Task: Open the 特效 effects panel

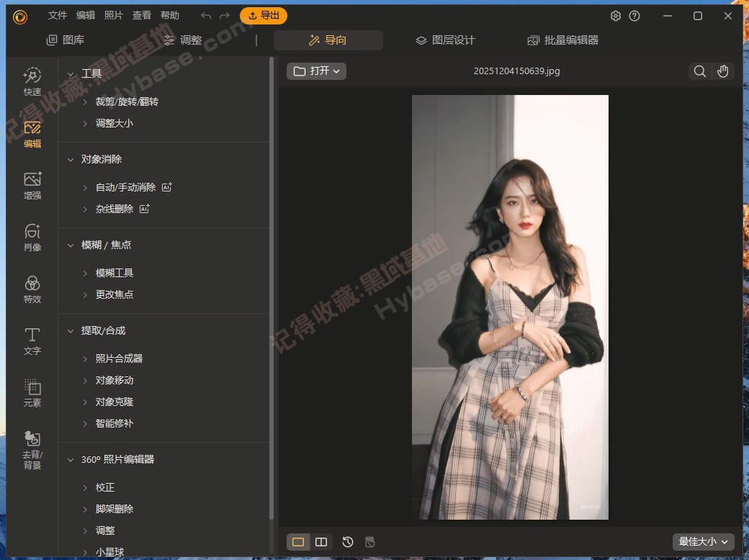Action: 32,289
